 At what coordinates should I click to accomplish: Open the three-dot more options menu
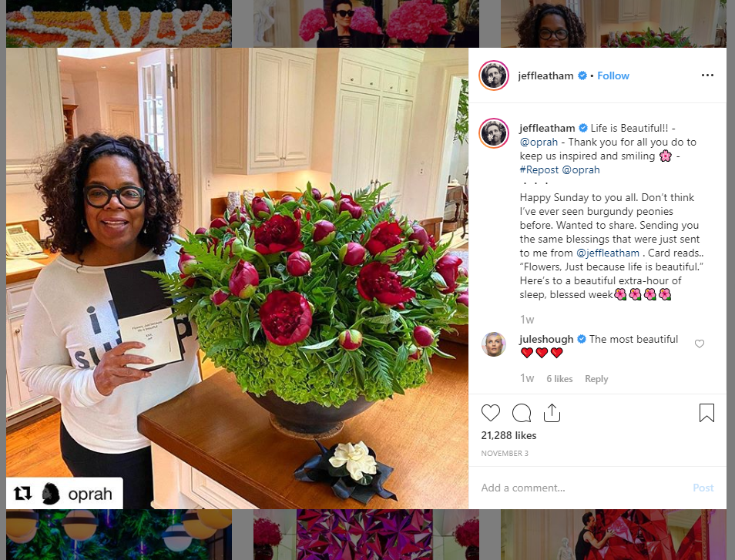pos(707,75)
